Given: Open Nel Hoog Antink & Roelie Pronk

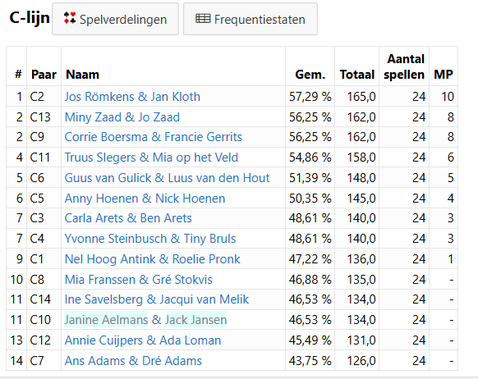Looking at the screenshot, I should pyautogui.click(x=152, y=259).
